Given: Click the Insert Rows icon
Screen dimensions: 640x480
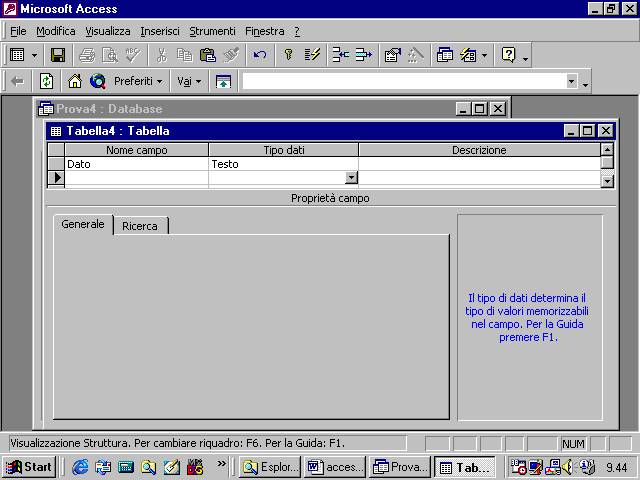Looking at the screenshot, I should tap(340, 55).
